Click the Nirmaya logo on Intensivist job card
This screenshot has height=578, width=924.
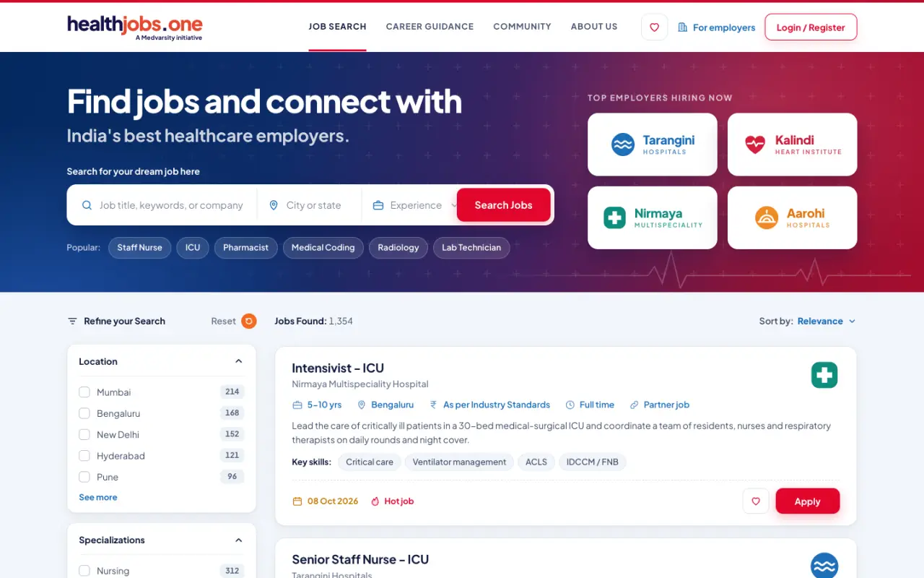coord(824,375)
